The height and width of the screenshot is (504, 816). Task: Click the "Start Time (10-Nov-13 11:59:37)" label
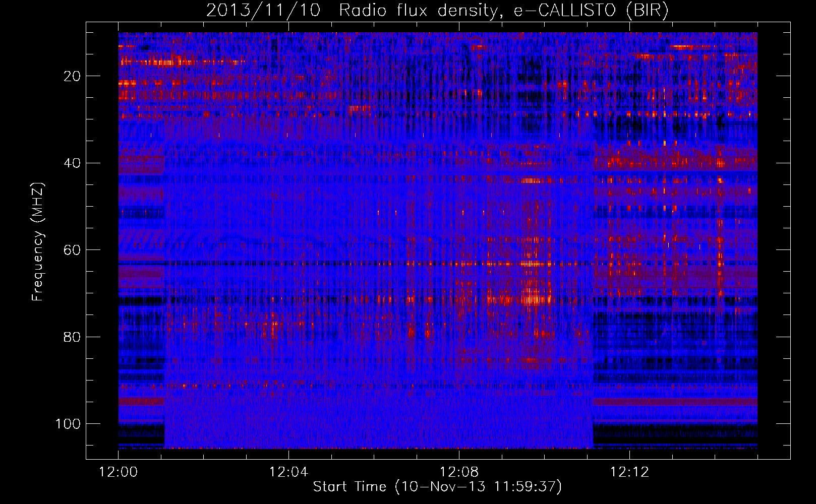point(437,487)
